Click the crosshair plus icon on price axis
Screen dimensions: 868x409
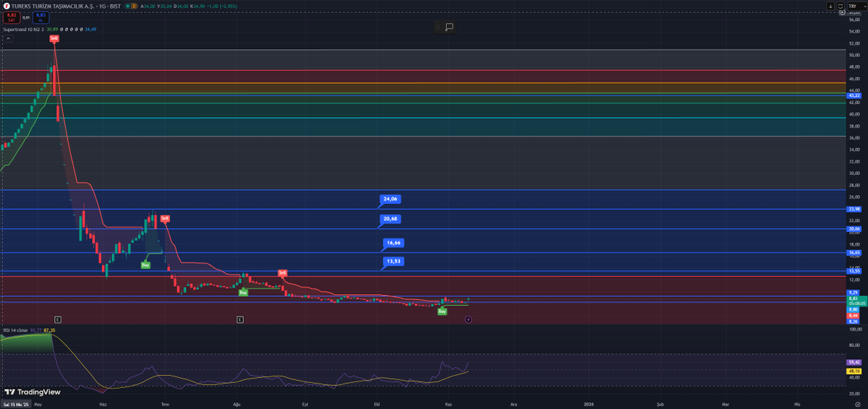(x=841, y=12)
